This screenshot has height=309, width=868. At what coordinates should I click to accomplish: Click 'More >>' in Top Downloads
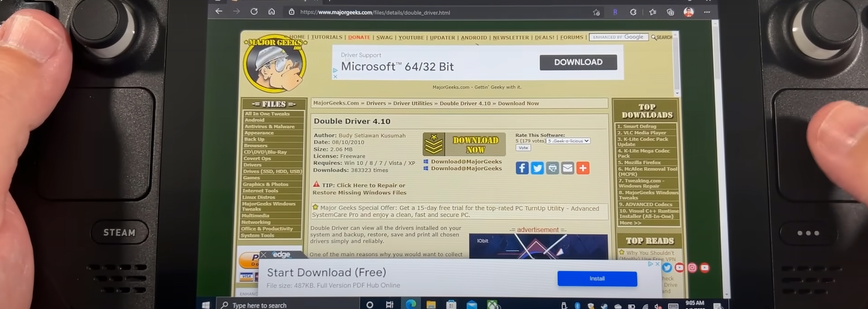(x=630, y=223)
